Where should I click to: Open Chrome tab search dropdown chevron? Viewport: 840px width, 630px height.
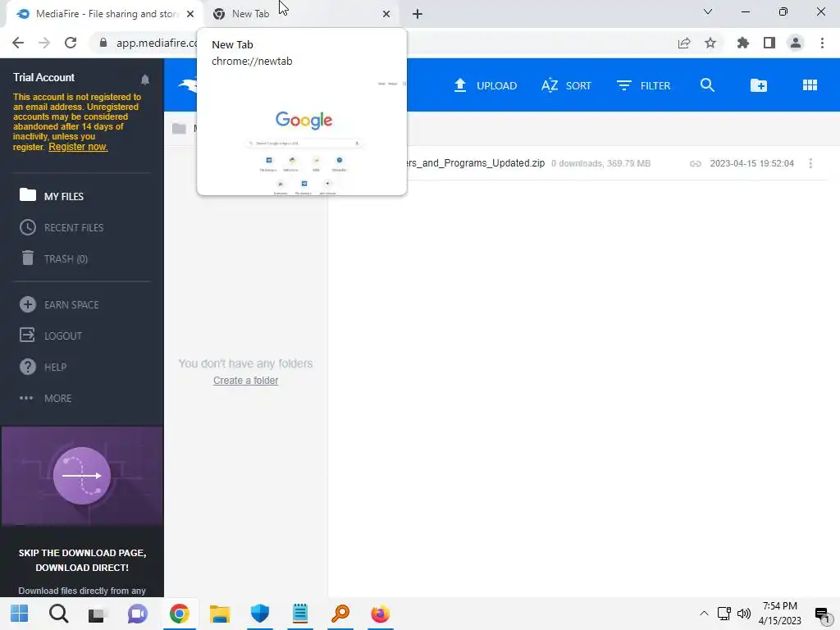[x=707, y=11]
